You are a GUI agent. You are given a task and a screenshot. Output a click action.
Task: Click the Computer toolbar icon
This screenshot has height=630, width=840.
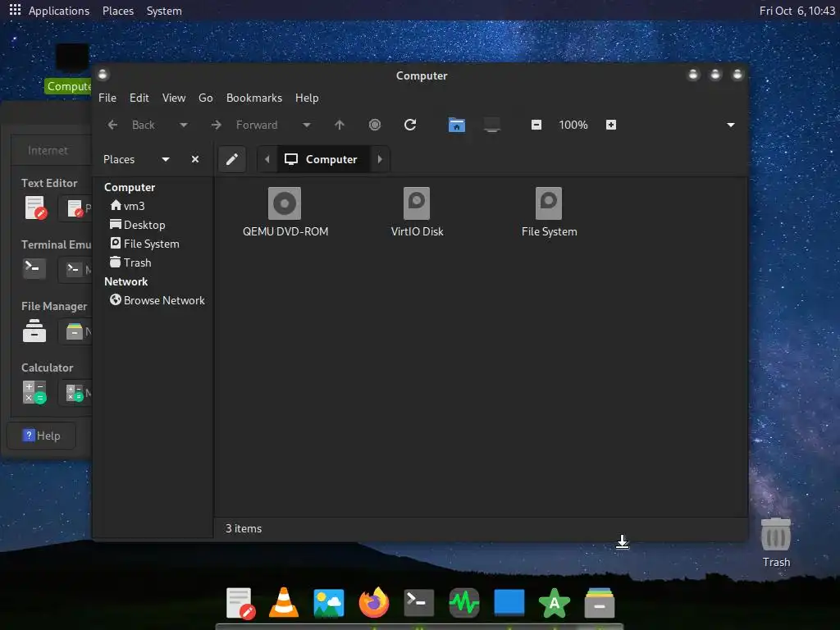[x=492, y=125]
